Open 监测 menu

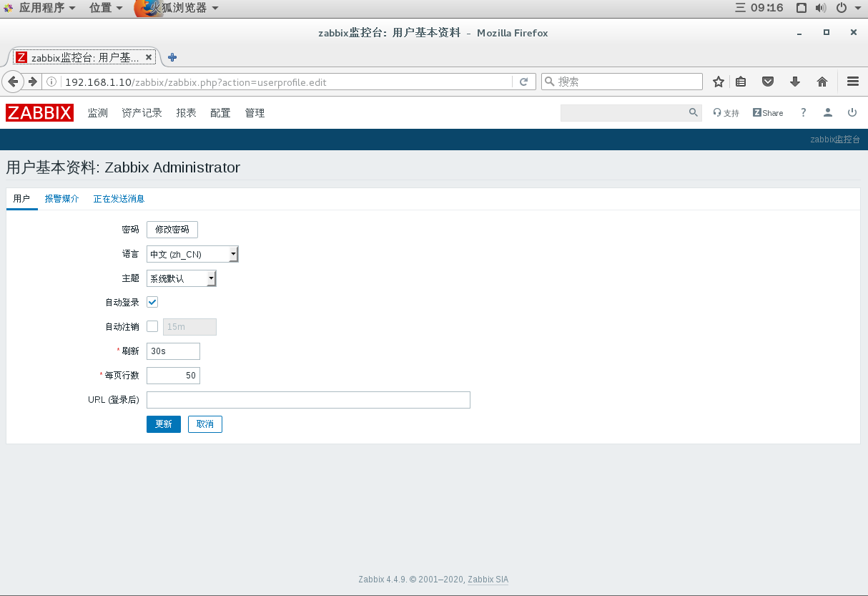(98, 113)
